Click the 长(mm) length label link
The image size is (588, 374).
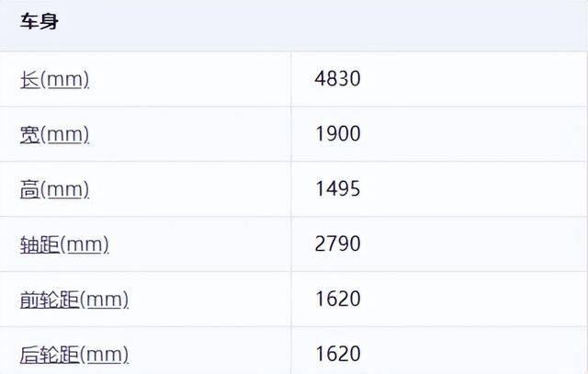pos(54,79)
